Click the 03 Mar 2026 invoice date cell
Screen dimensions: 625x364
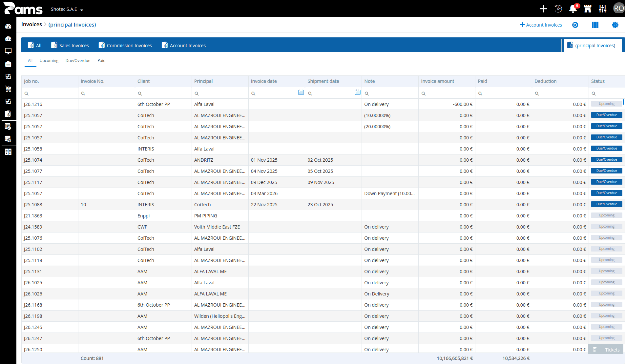(277, 193)
